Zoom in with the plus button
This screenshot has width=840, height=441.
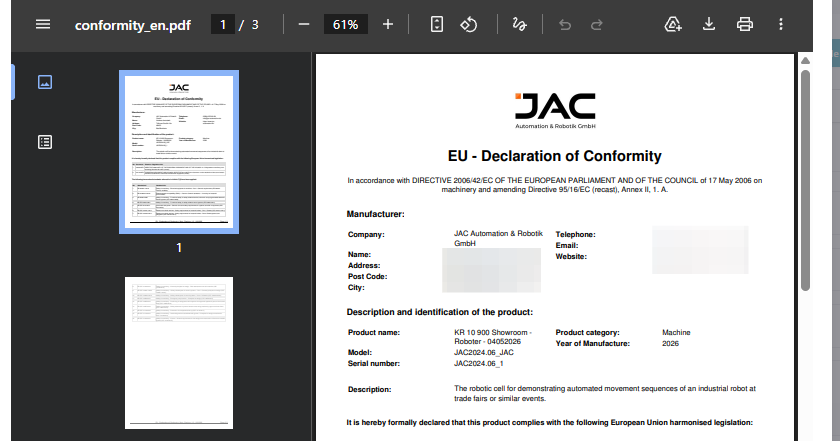coord(388,25)
